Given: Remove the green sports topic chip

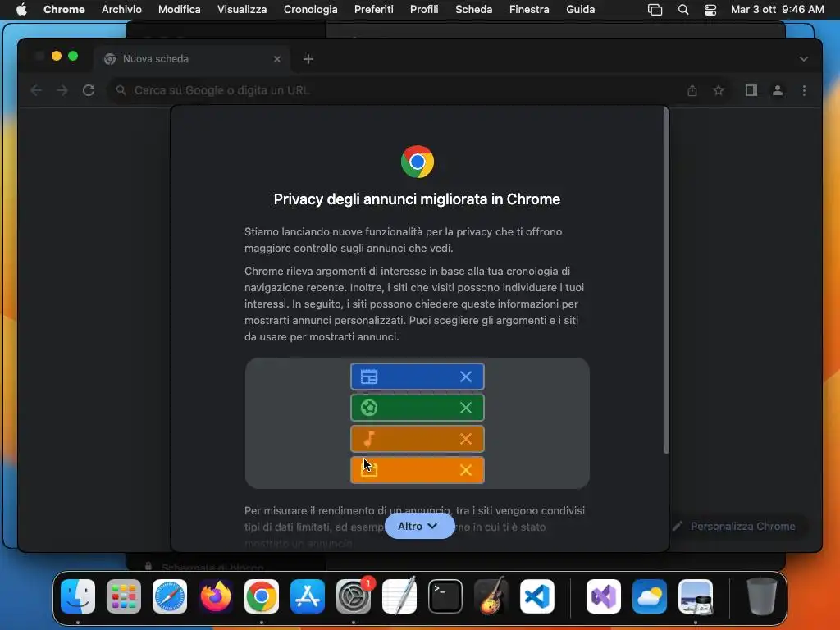Looking at the screenshot, I should (x=466, y=408).
